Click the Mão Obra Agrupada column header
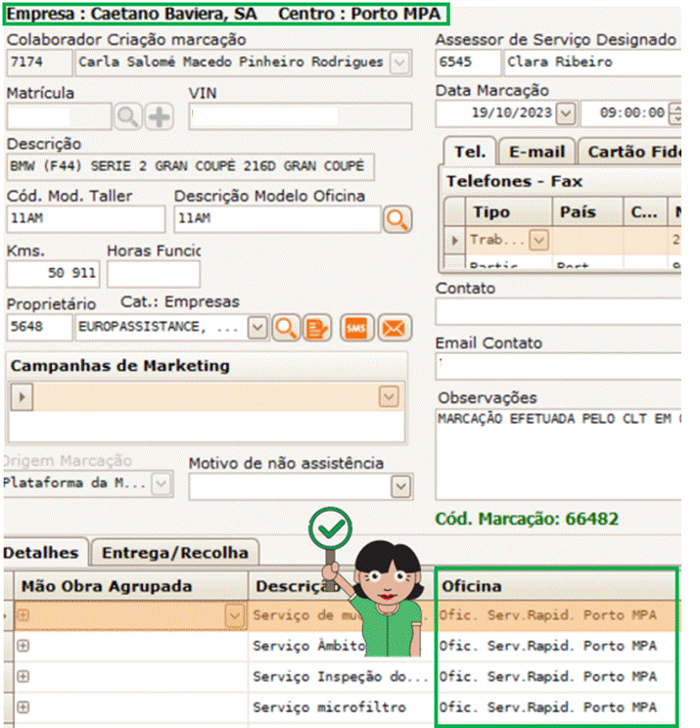700x728 pixels. click(x=130, y=586)
